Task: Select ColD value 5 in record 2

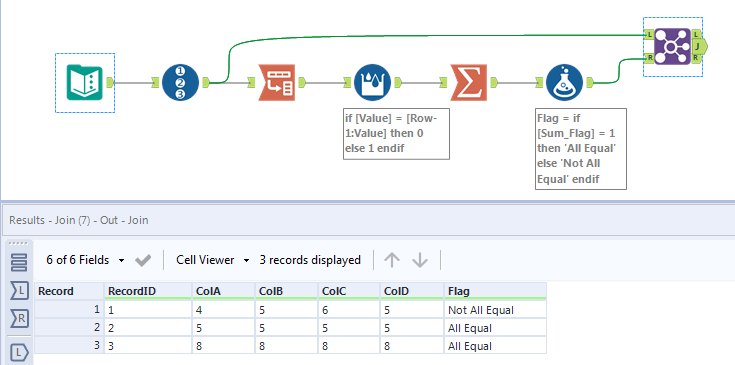Action: (x=412, y=328)
